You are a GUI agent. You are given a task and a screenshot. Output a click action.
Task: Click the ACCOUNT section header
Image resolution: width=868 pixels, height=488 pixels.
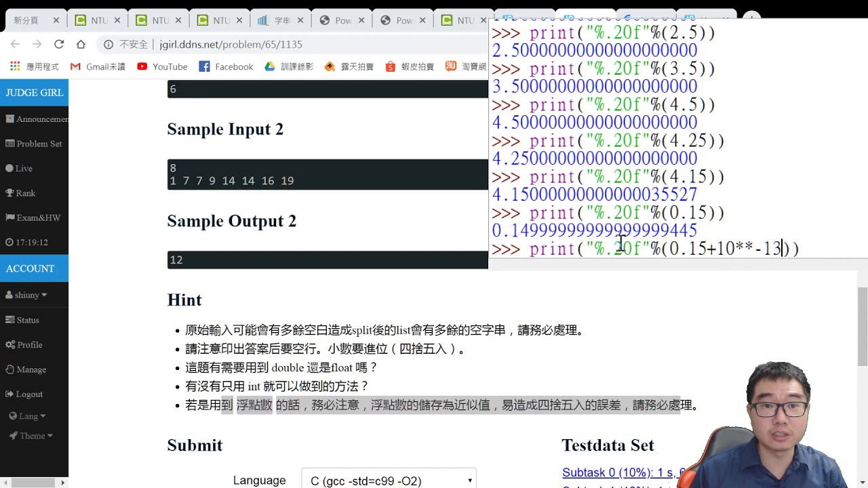[34, 268]
